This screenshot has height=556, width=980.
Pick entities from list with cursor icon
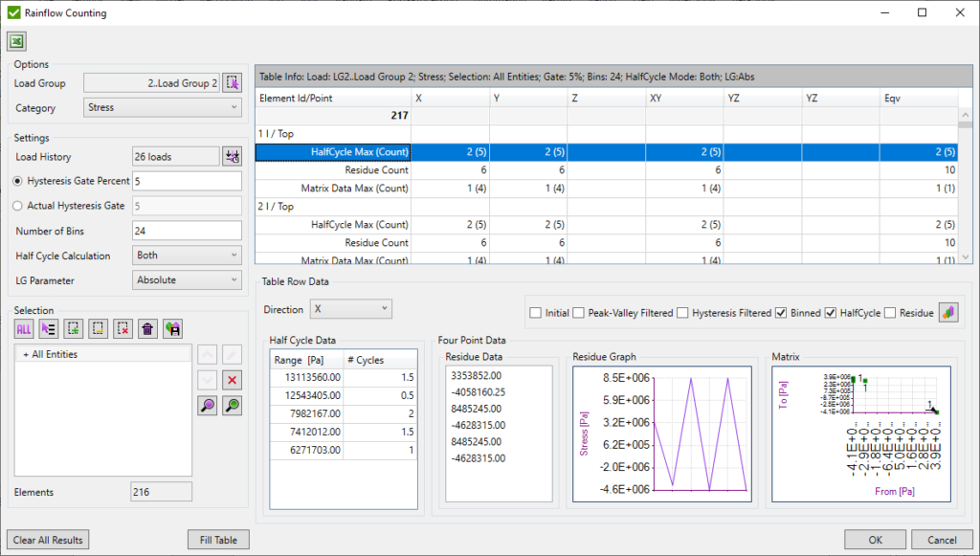[x=49, y=329]
